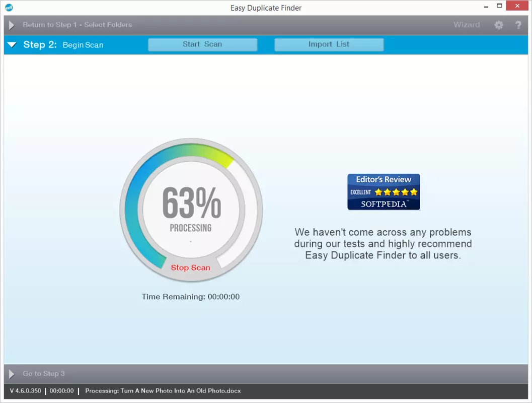Click the Softpedia Editor's Review badge
The width and height of the screenshot is (532, 403).
pyautogui.click(x=384, y=192)
